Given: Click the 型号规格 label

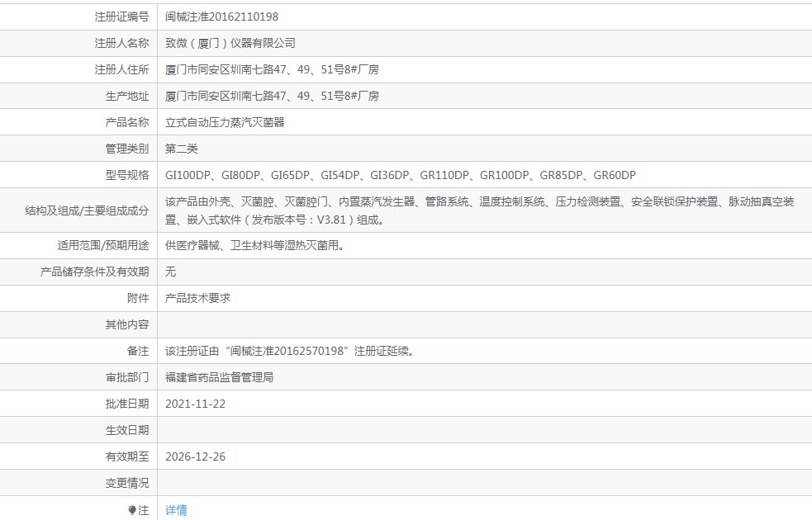Looking at the screenshot, I should click(127, 175).
